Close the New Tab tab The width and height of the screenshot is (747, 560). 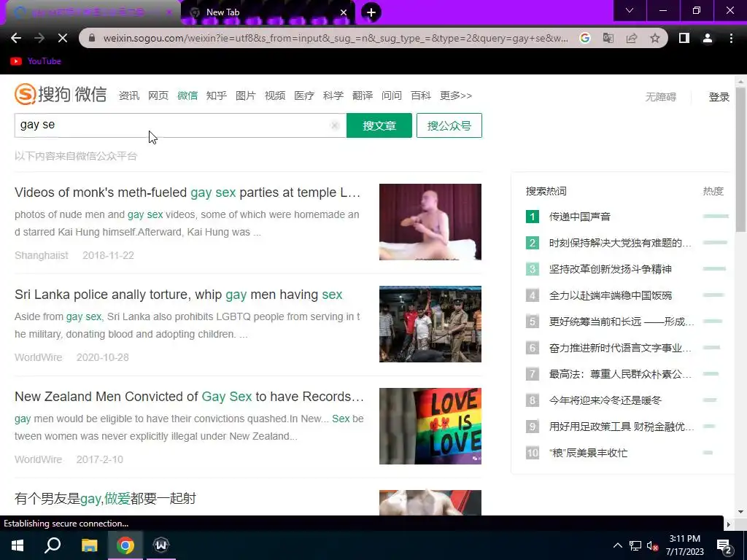tap(344, 12)
